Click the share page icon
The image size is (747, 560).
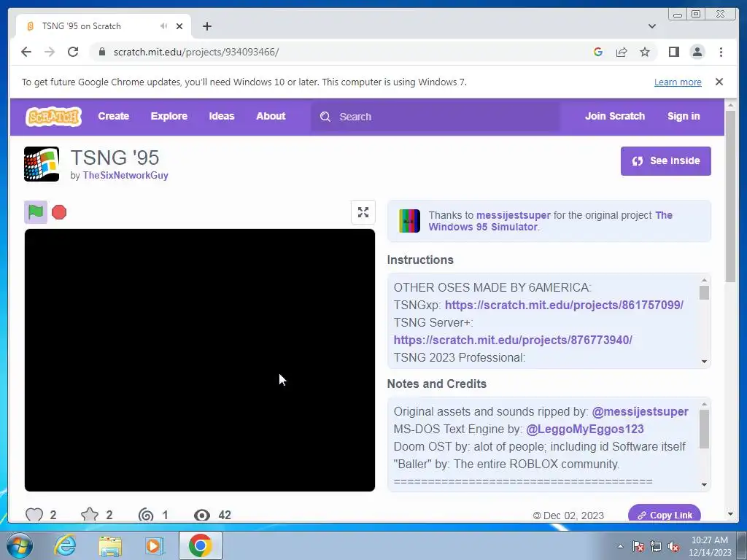pyautogui.click(x=622, y=52)
